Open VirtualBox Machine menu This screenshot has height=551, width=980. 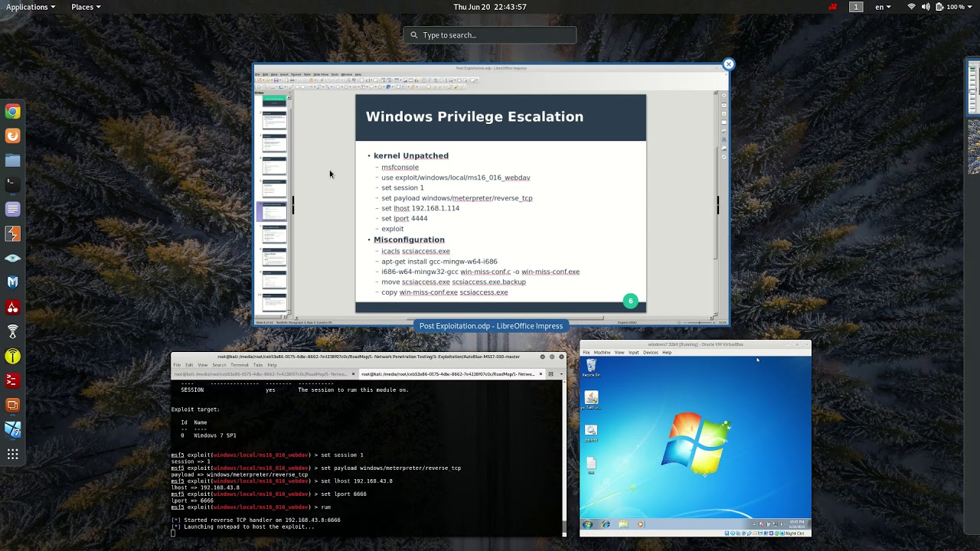coord(602,353)
